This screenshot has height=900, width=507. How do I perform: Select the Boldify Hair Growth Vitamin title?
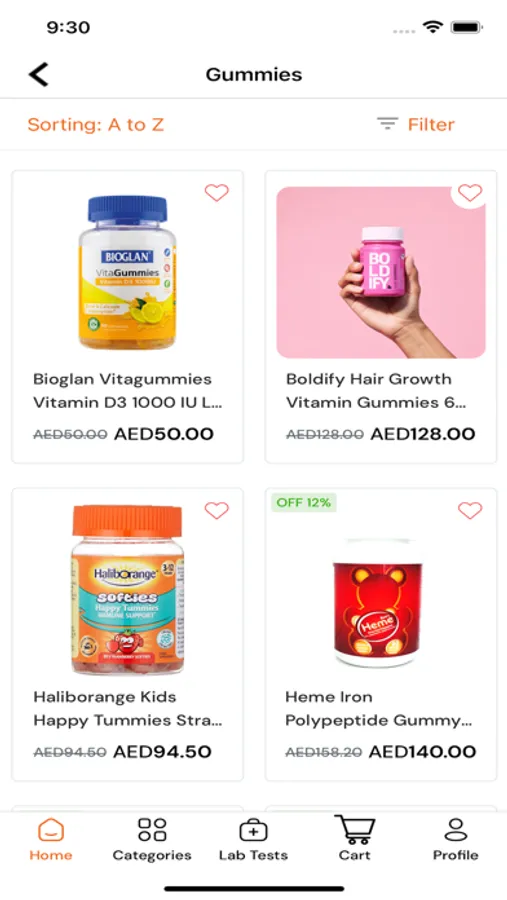tap(376, 391)
